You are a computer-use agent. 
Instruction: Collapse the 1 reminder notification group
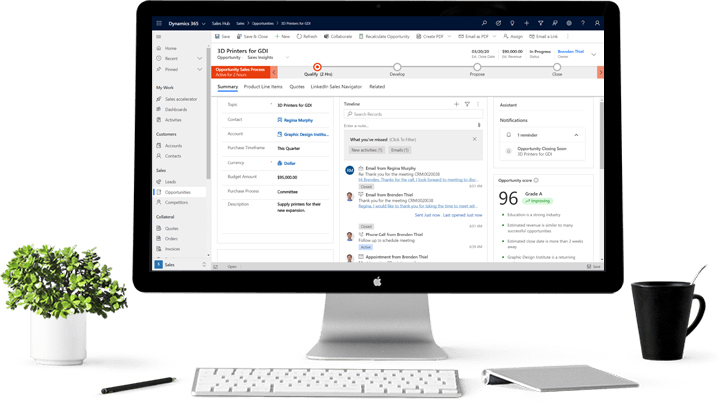pos(576,135)
